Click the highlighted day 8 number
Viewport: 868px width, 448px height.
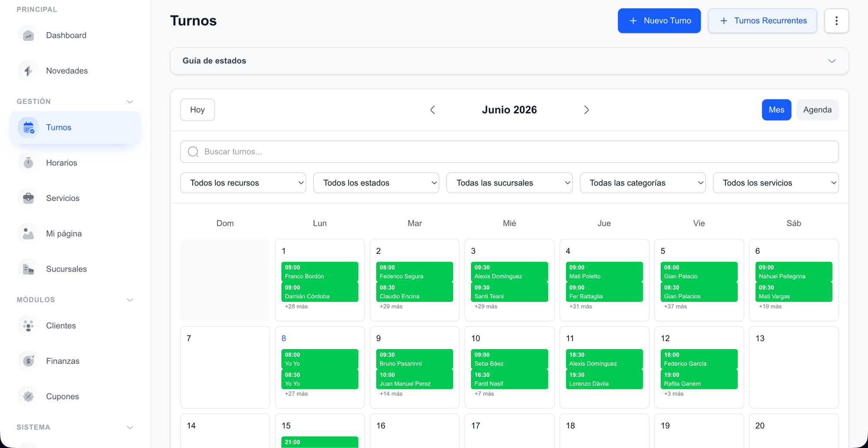(283, 338)
